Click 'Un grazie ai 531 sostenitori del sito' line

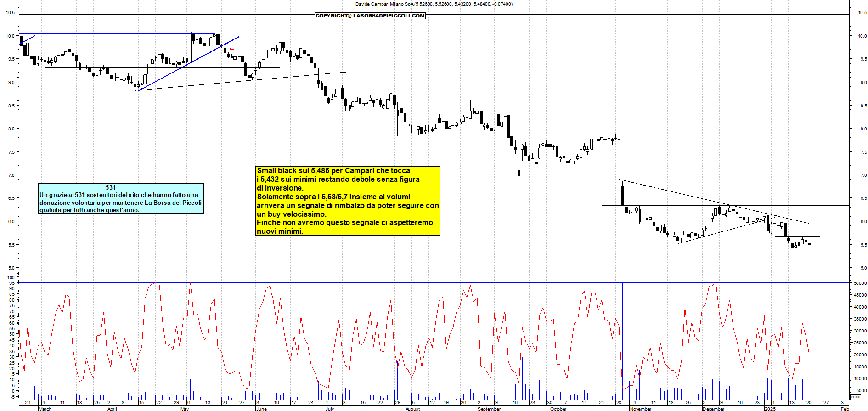[118, 195]
